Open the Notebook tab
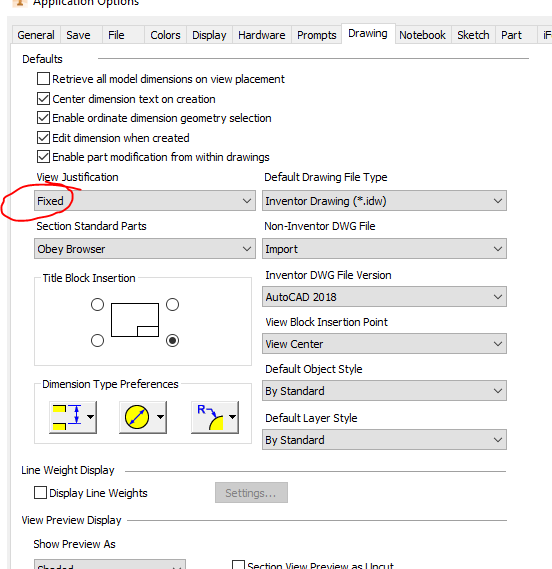Image resolution: width=552 pixels, height=569 pixels. 423,35
